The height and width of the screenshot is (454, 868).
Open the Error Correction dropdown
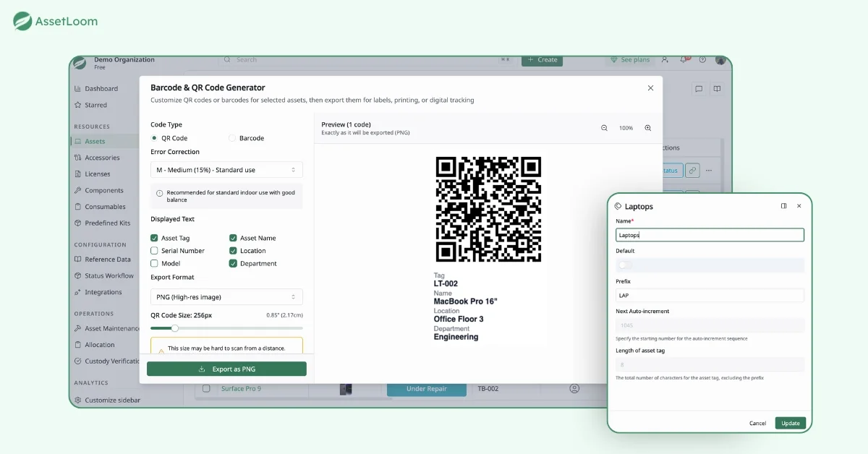[x=226, y=170]
